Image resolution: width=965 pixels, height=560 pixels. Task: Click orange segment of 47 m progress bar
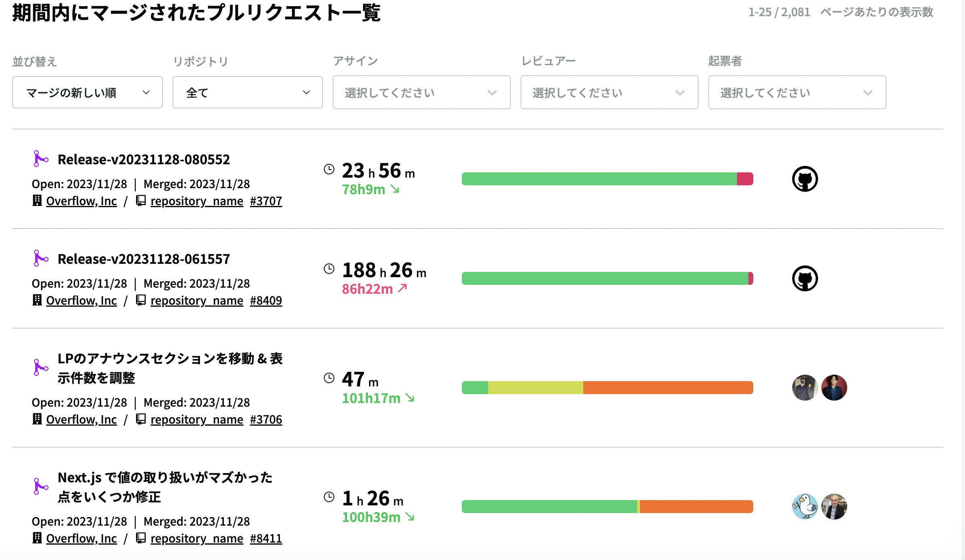[x=668, y=388]
